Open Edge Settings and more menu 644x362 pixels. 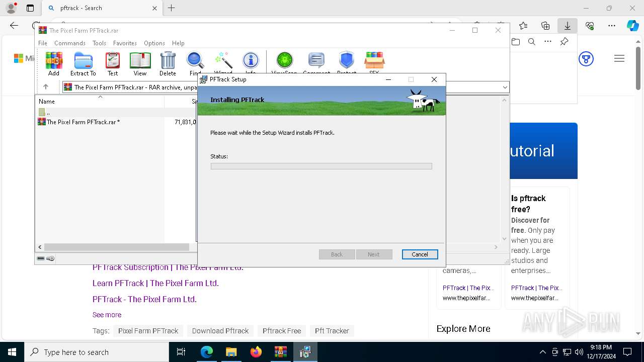point(612,26)
